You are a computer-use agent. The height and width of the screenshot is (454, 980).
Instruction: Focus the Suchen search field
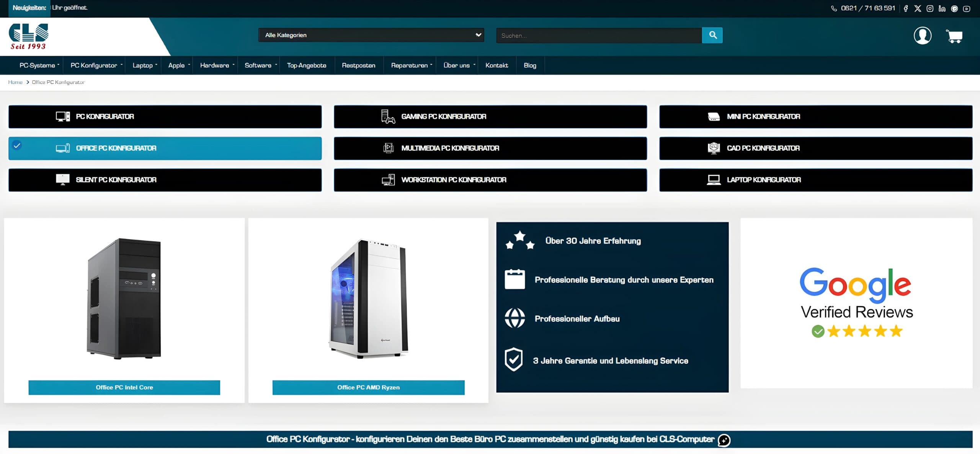tap(599, 36)
